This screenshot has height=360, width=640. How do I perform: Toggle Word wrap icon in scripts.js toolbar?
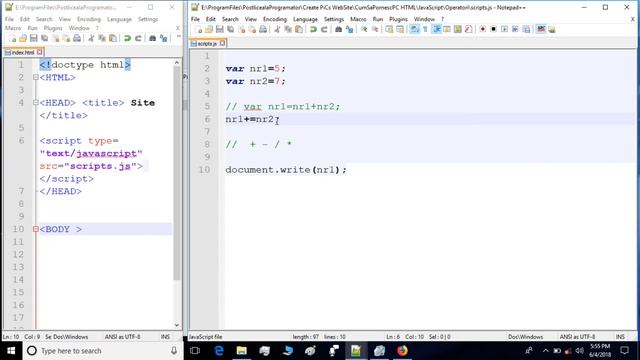tap(414, 29)
